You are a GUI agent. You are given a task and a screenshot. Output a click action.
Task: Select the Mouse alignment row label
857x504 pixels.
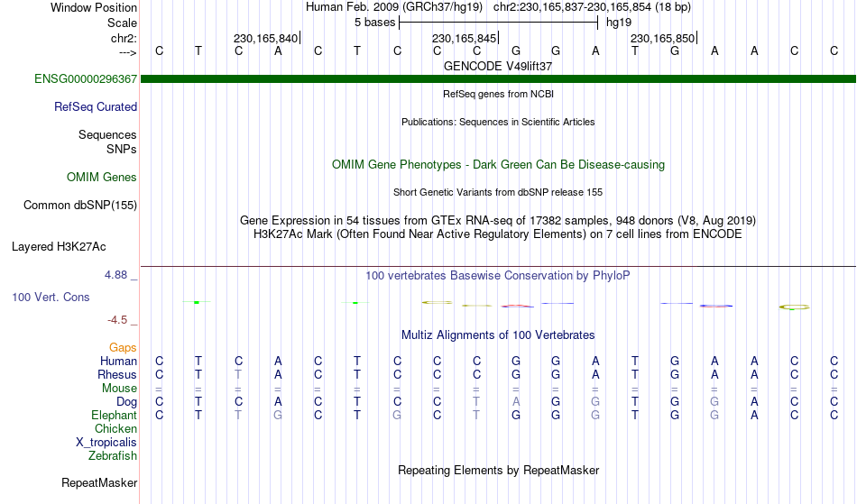(x=119, y=389)
